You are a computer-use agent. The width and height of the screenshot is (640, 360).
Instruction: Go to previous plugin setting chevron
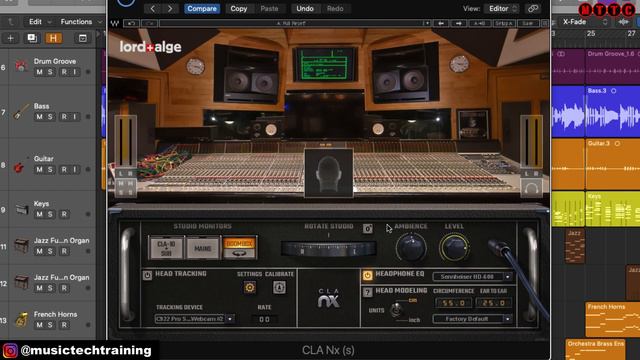click(x=153, y=9)
